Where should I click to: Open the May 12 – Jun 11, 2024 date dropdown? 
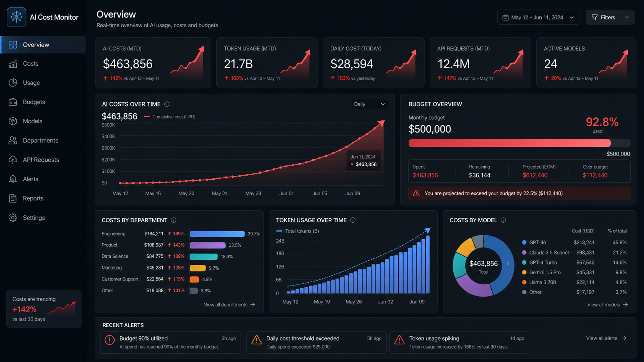tap(538, 17)
